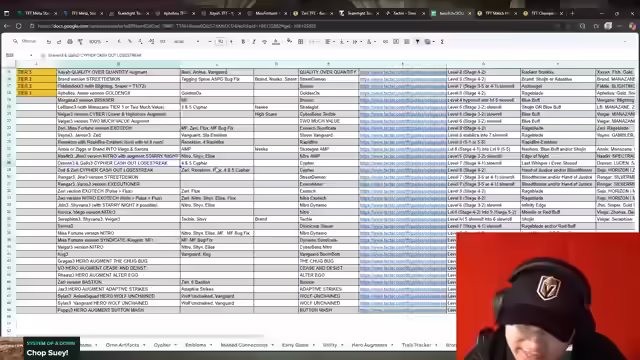Click the Undo icon in toolbar
The image size is (640, 360).
point(49,42)
